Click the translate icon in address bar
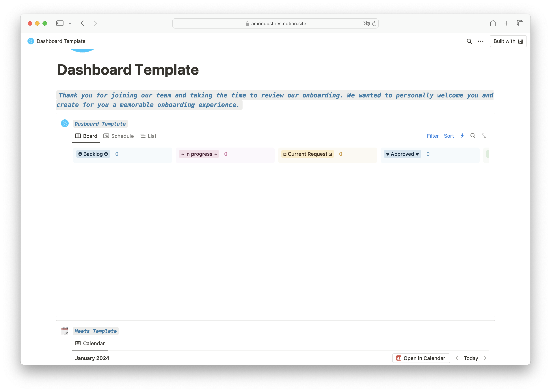This screenshot has width=551, height=392. (366, 24)
